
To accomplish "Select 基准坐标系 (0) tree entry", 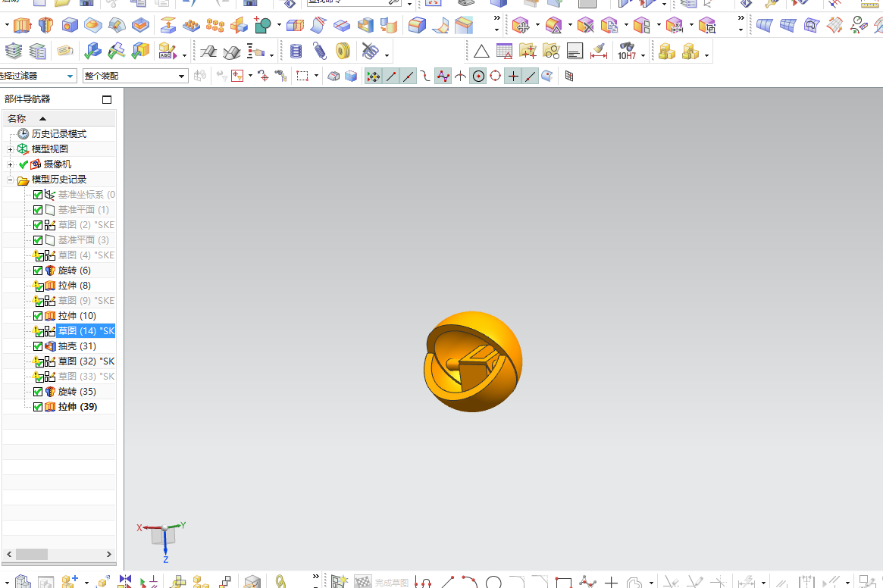I will pyautogui.click(x=86, y=195).
